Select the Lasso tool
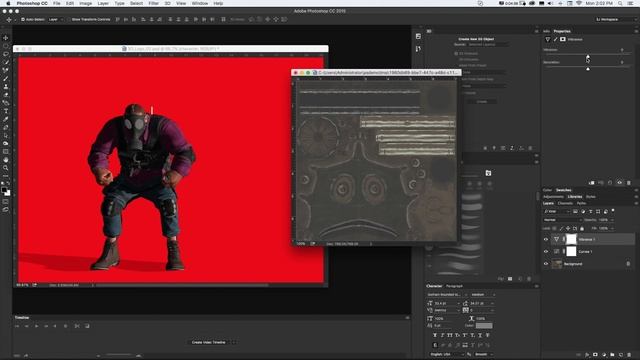The width and height of the screenshot is (640, 360). [6, 54]
